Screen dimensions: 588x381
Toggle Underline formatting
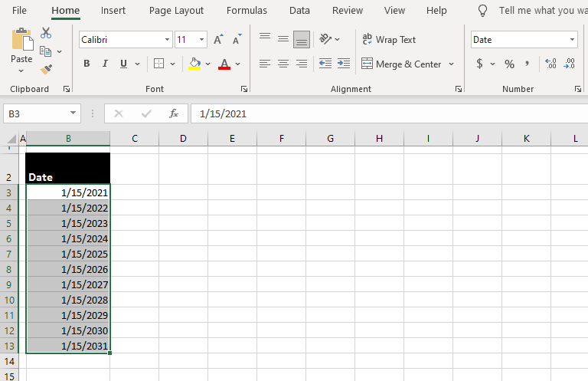tap(123, 64)
